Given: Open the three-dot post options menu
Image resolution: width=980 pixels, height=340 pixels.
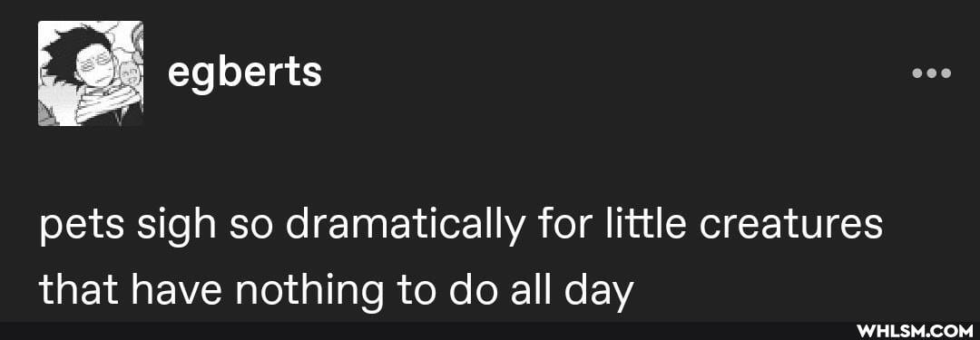Looking at the screenshot, I should point(931,73).
